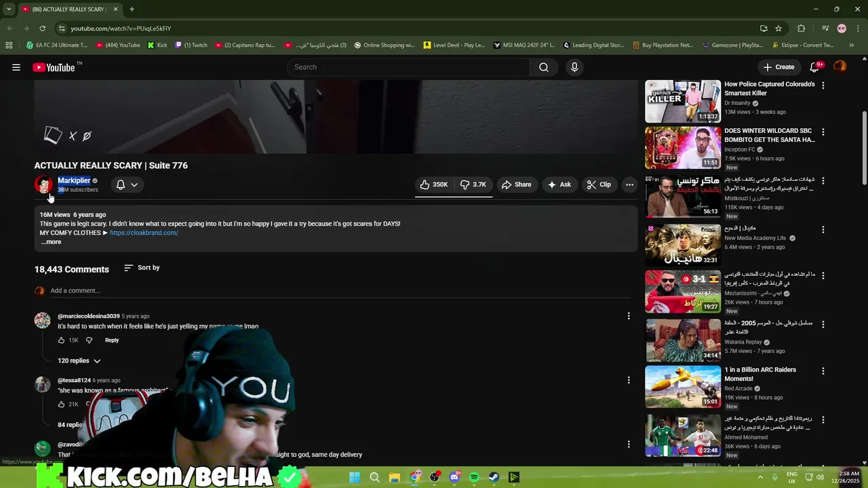The height and width of the screenshot is (488, 868).
Task: Open 'DOES WINTER WILDCARD SBC' video thumbnail
Action: tap(683, 147)
